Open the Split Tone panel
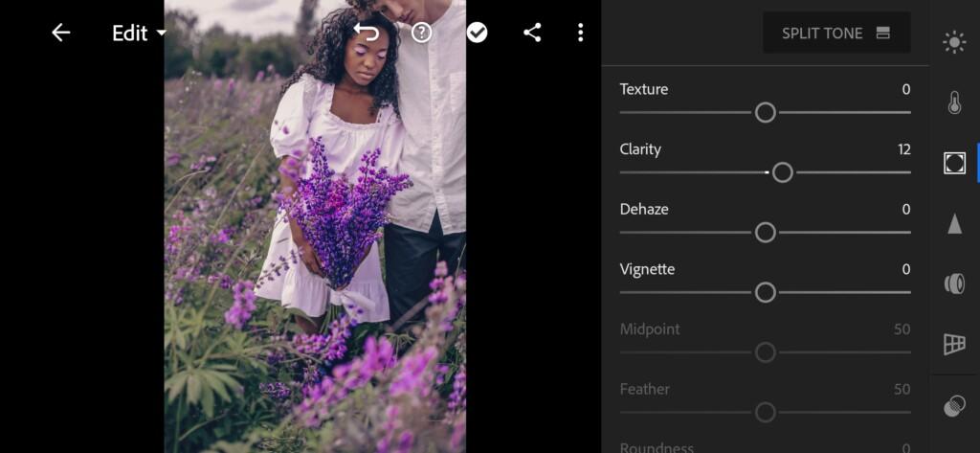 click(836, 34)
